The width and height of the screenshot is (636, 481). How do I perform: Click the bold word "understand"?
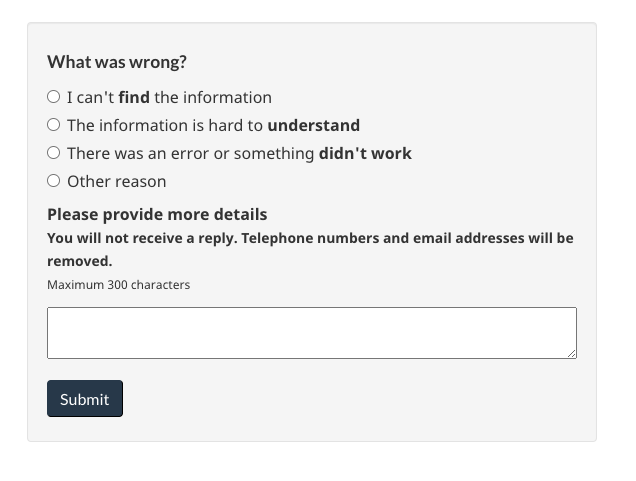point(314,125)
